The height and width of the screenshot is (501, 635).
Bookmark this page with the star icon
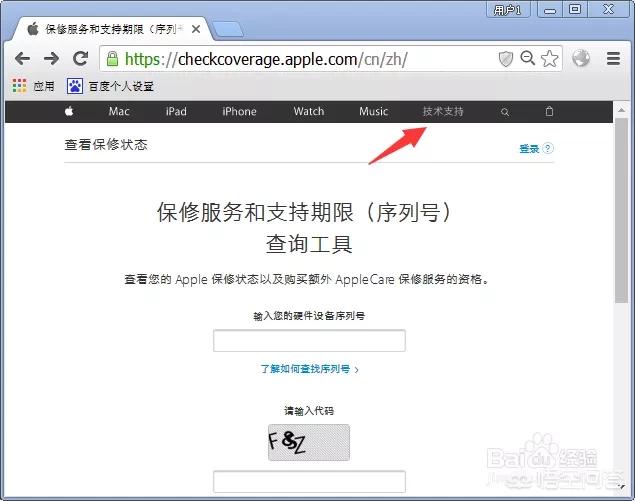pyautogui.click(x=549, y=59)
